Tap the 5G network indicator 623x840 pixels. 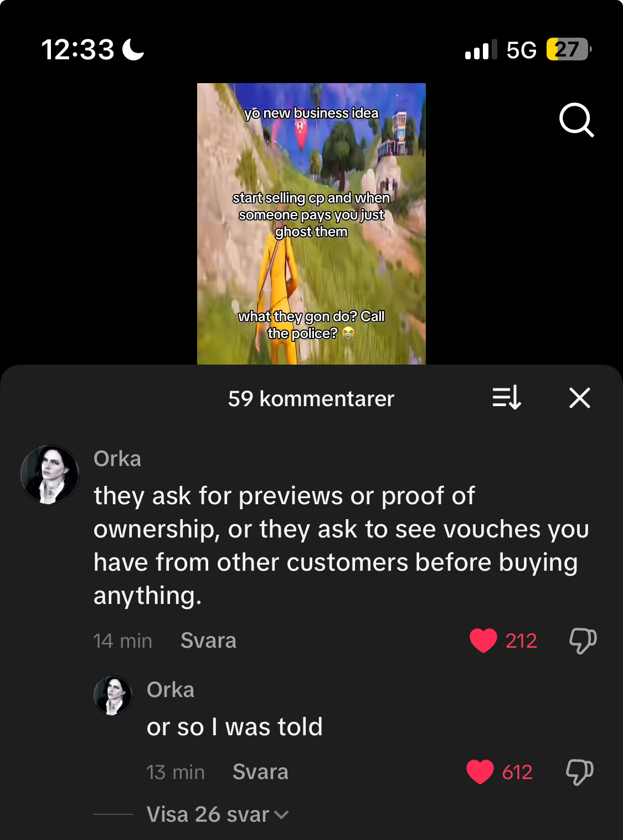pos(521,50)
